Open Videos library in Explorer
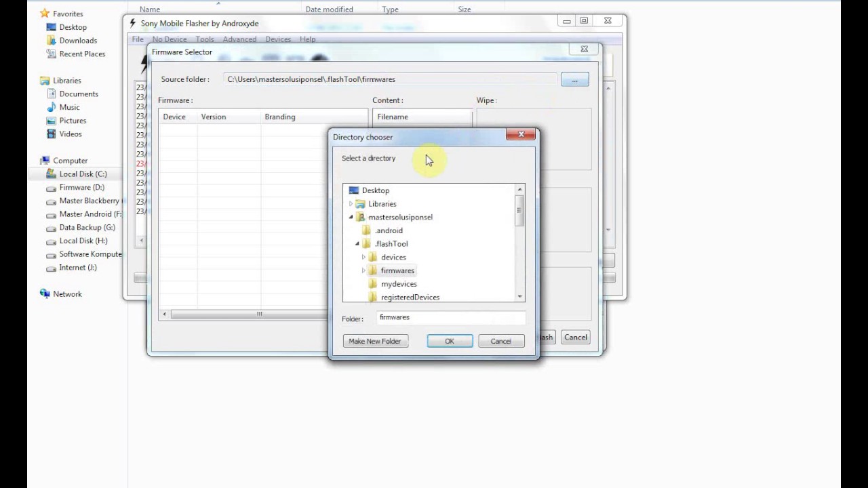This screenshot has width=868, height=488. pos(71,134)
